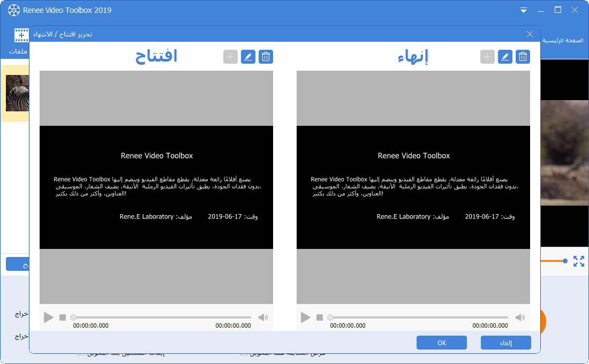Click the opening preview video frame
Image resolution: width=589 pixels, height=364 pixels.
156,187
